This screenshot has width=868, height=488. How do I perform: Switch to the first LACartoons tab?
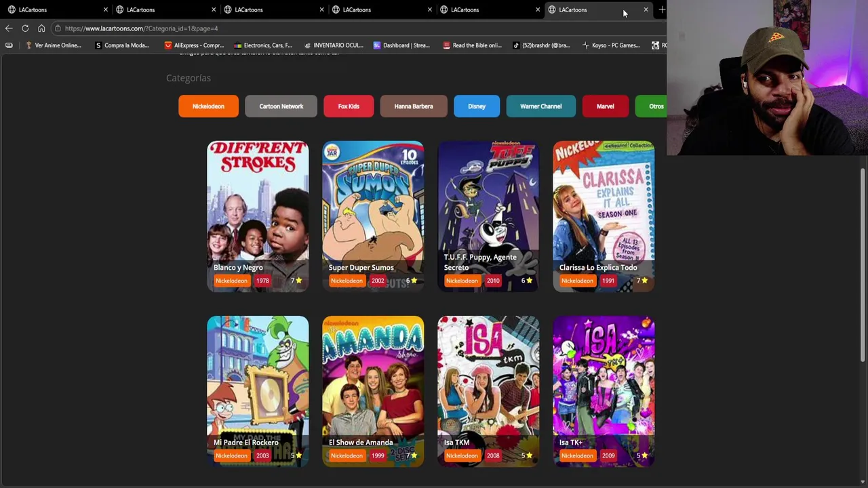pyautogui.click(x=56, y=9)
